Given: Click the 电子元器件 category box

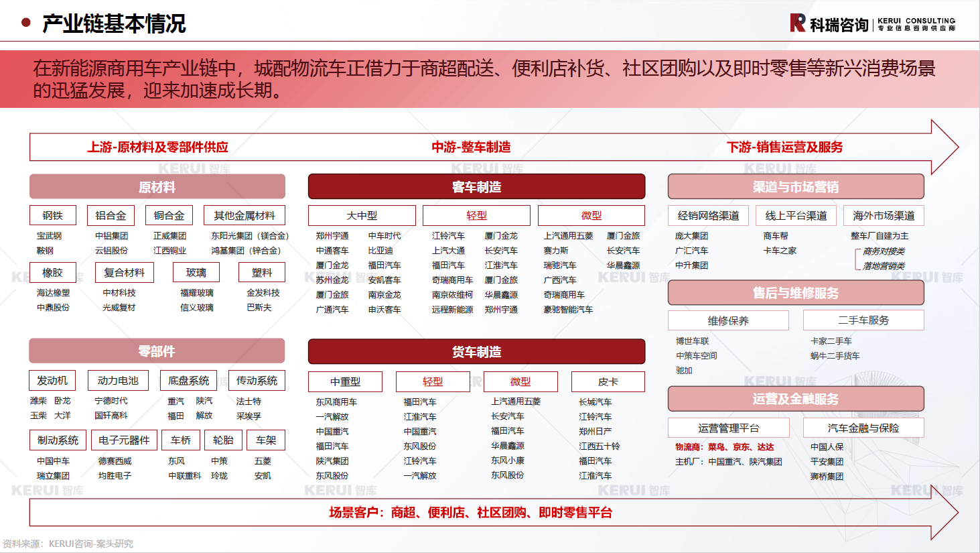Looking at the screenshot, I should (x=124, y=440).
